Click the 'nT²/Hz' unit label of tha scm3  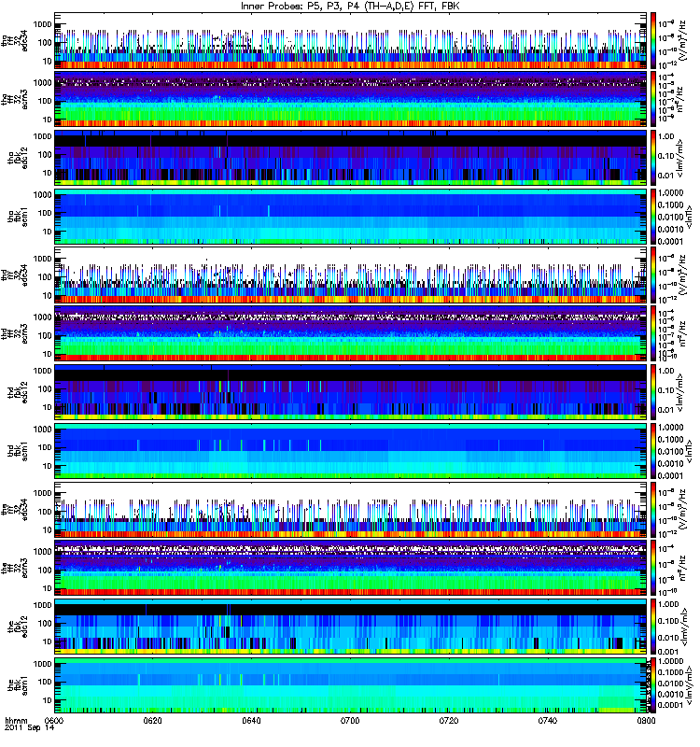click(681, 100)
